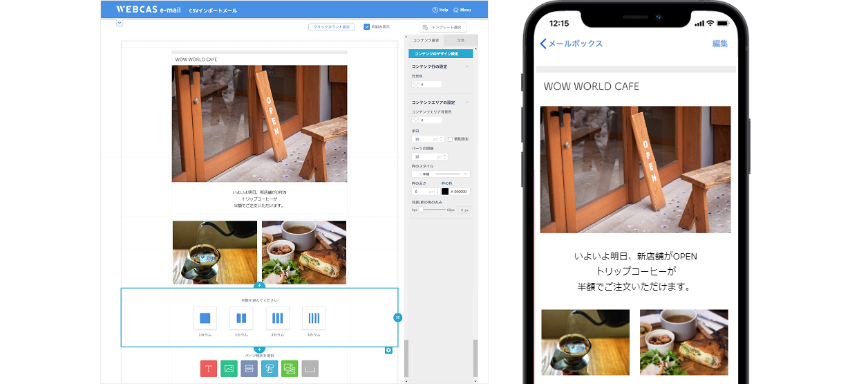Viewport: 868px width, 384px height.
Task: Insert the gray spacer part
Action: [x=310, y=369]
